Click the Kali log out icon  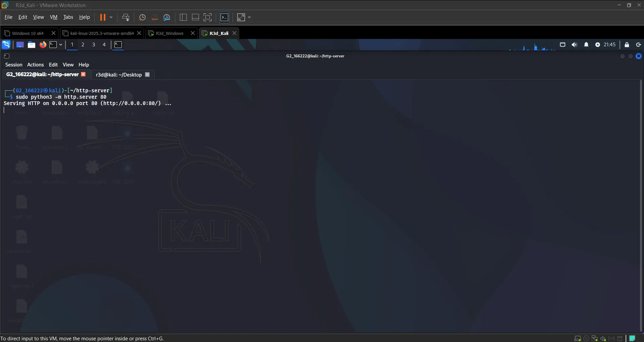638,45
